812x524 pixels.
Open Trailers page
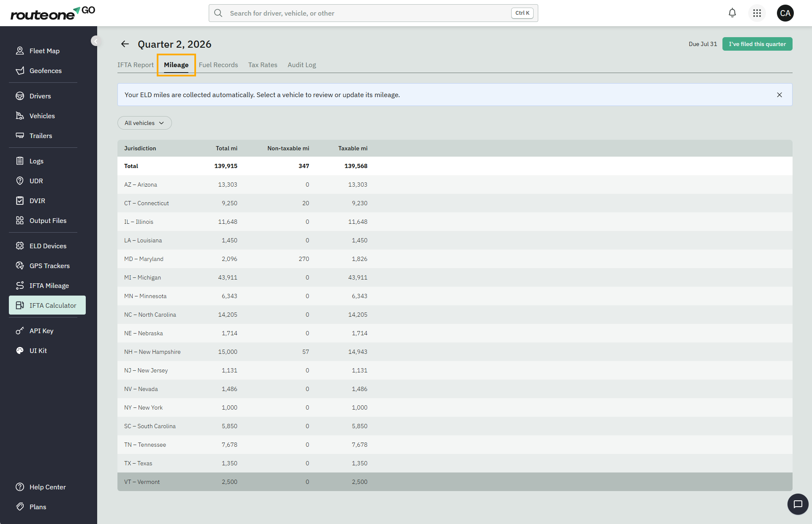click(x=47, y=136)
